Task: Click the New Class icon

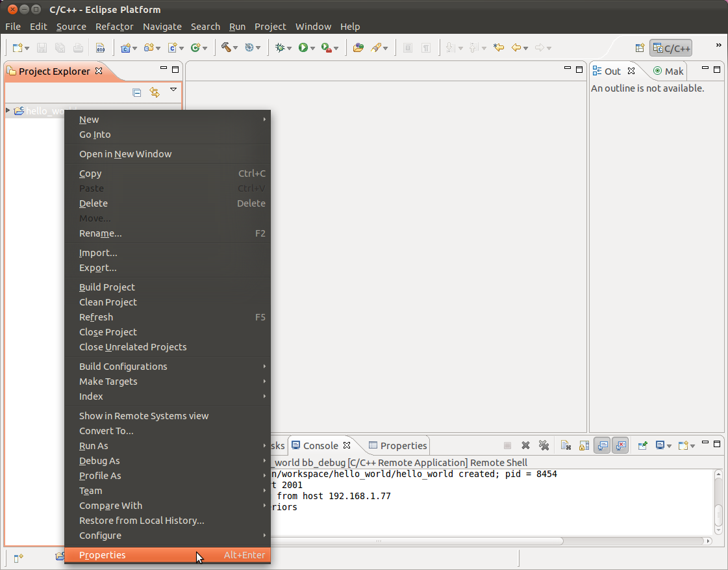Action: point(195,48)
